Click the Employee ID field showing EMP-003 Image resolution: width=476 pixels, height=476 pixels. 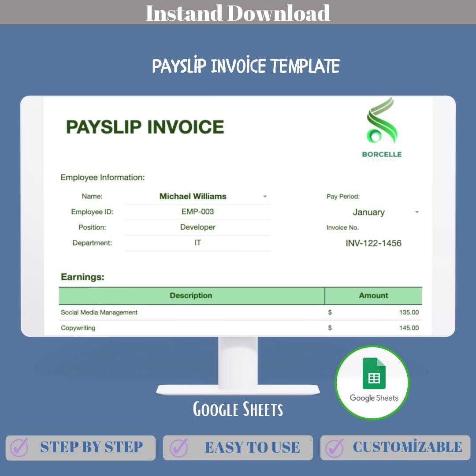click(x=197, y=212)
